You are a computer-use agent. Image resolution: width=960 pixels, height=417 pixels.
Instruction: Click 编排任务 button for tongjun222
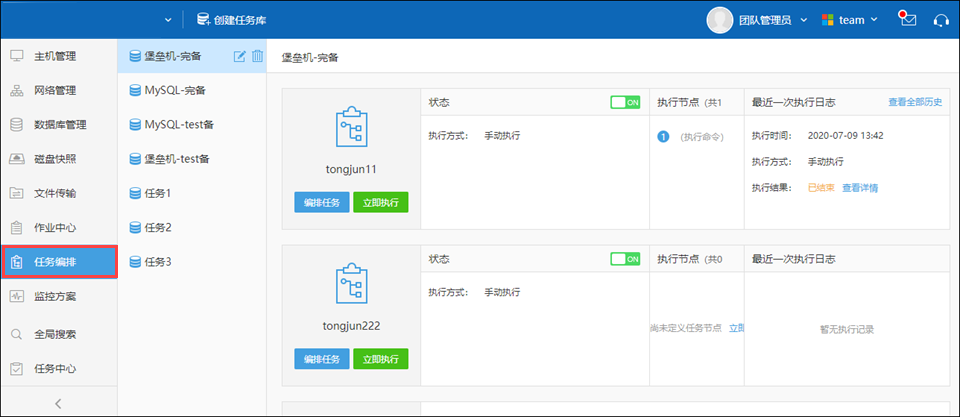(321, 359)
